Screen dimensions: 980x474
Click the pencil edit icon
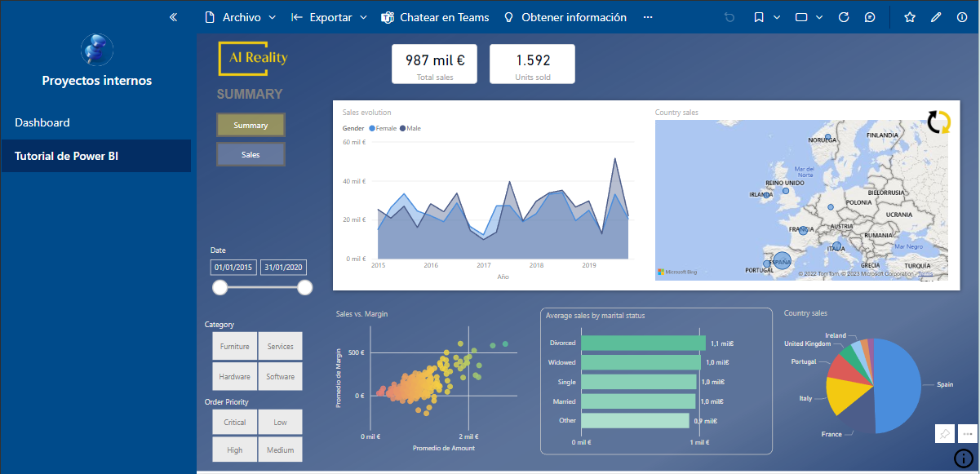click(x=936, y=17)
